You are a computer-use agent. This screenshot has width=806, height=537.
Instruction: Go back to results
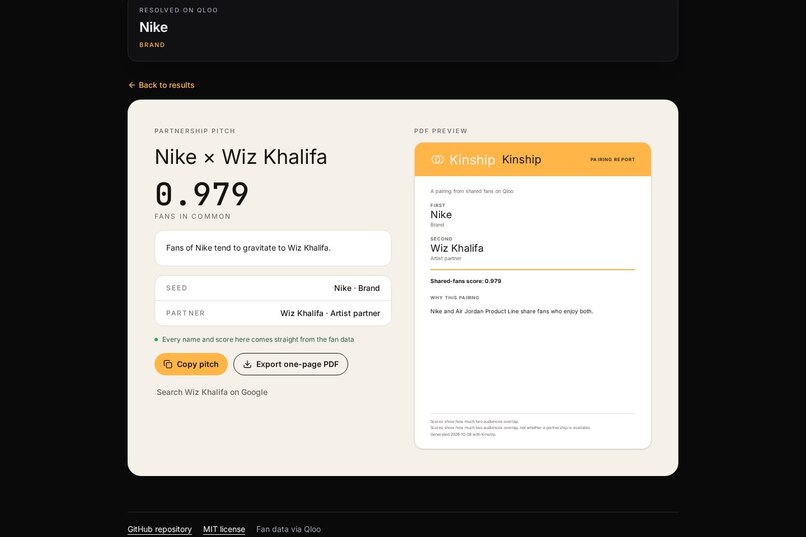161,85
